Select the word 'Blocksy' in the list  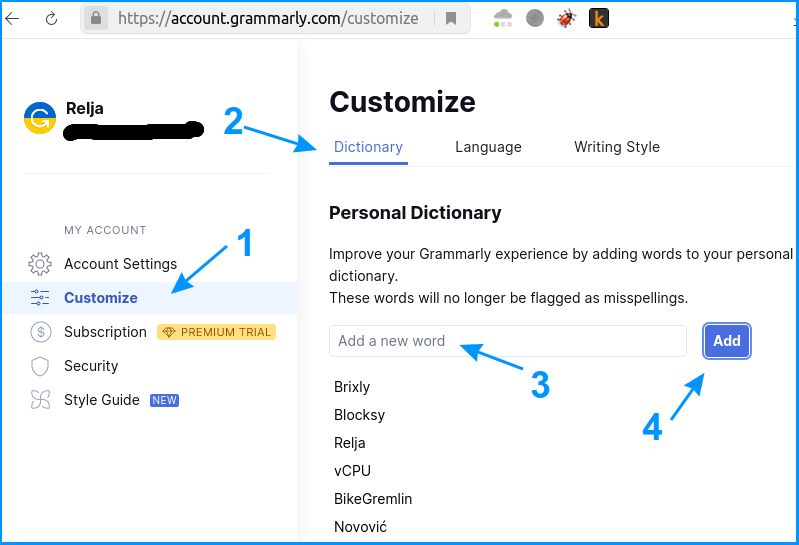click(x=359, y=415)
